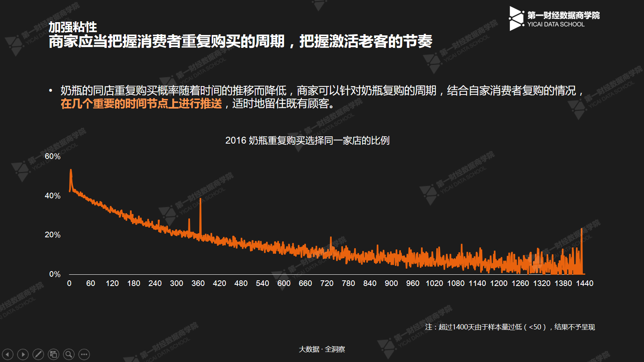Click the 1440 tick on the x-axis
Viewport: 644px width, 362px height.
(x=584, y=284)
